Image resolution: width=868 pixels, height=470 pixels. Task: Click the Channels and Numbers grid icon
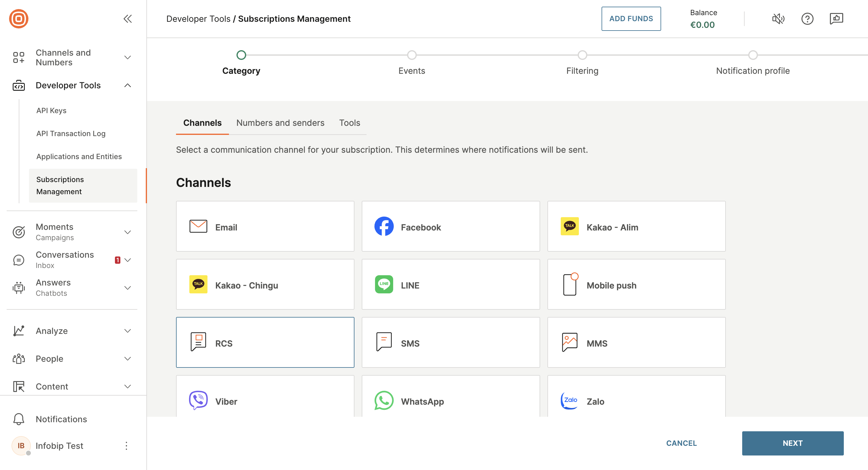click(18, 57)
